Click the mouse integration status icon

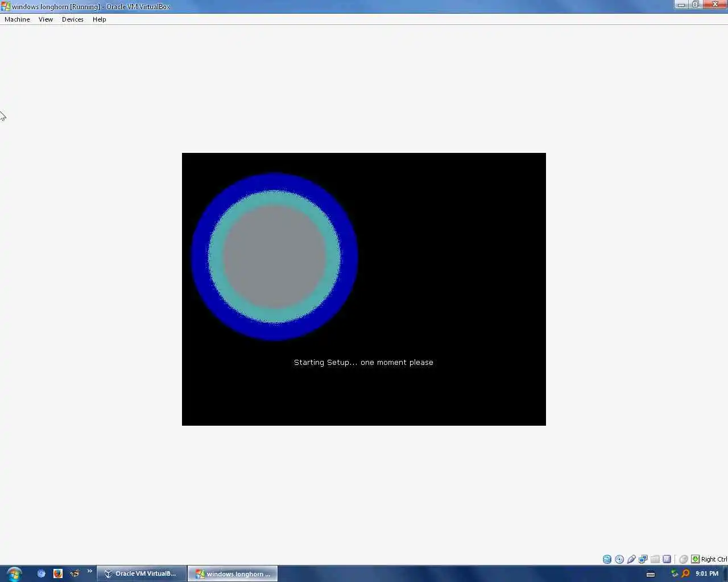pos(684,559)
